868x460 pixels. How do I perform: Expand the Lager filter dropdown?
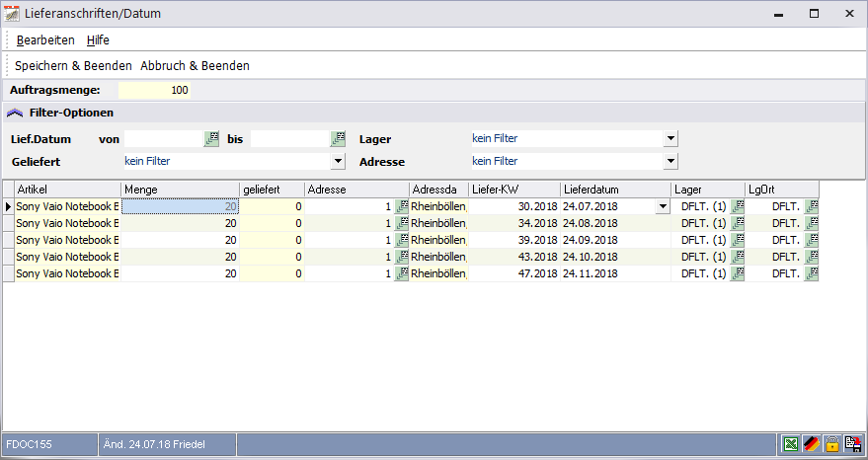pos(671,139)
